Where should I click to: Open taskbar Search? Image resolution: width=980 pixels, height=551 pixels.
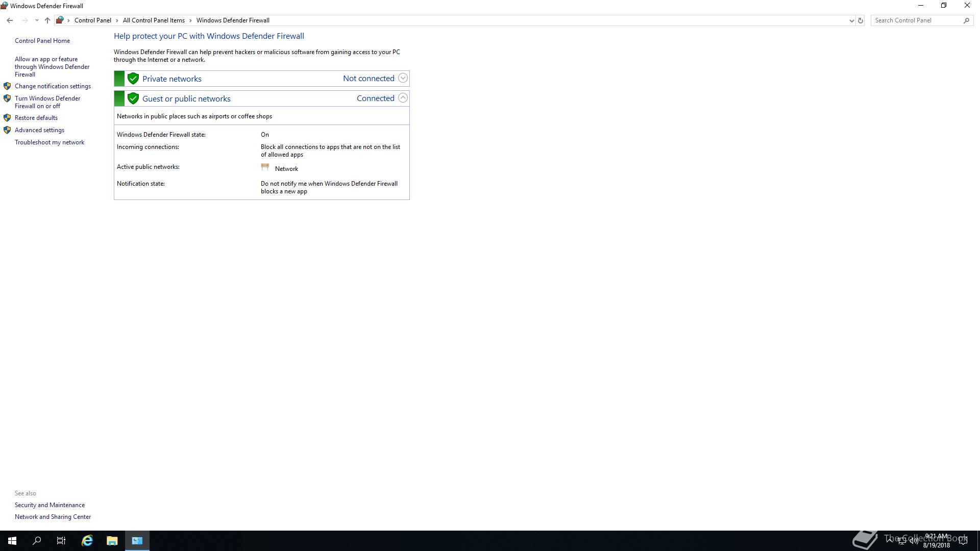click(x=37, y=541)
